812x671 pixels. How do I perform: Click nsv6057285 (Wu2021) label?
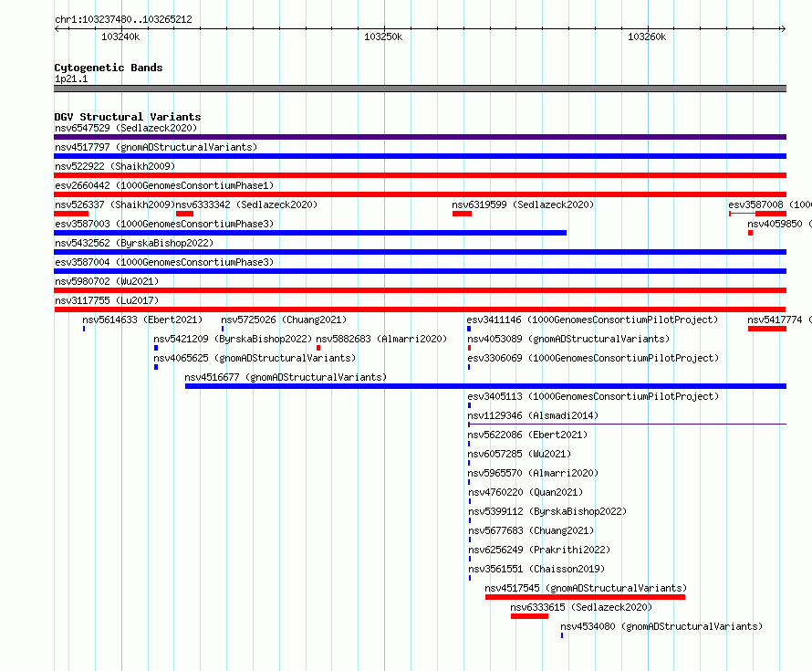(519, 454)
